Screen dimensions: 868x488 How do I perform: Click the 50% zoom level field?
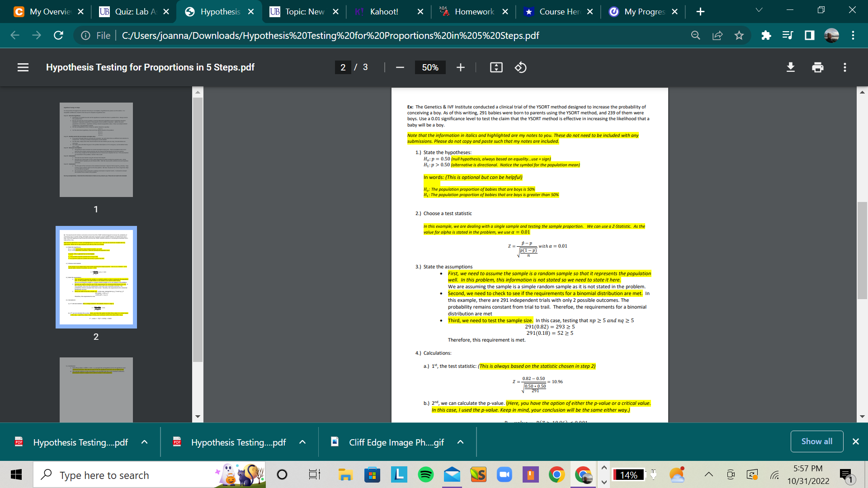[x=430, y=67]
